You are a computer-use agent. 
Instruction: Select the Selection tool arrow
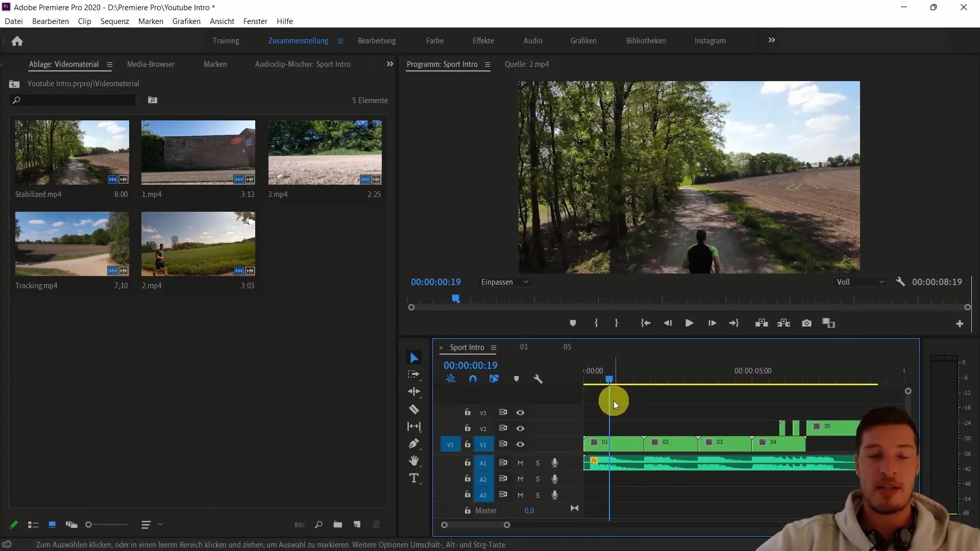coord(414,358)
